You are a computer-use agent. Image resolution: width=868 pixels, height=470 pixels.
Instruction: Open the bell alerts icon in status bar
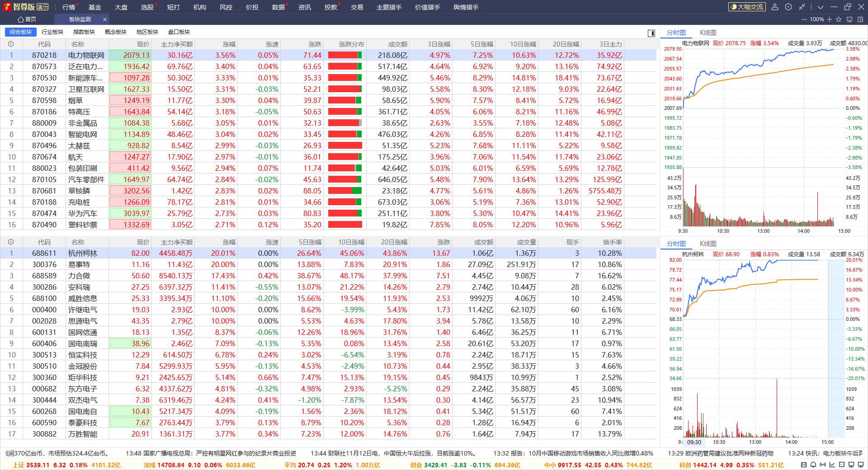pos(813,465)
